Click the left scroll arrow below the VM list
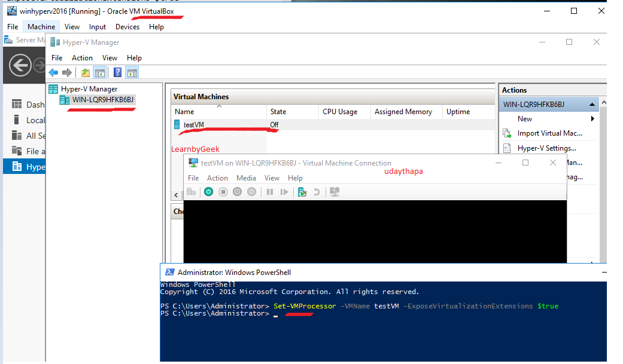The height and width of the screenshot is (364, 623). pyautogui.click(x=175, y=194)
